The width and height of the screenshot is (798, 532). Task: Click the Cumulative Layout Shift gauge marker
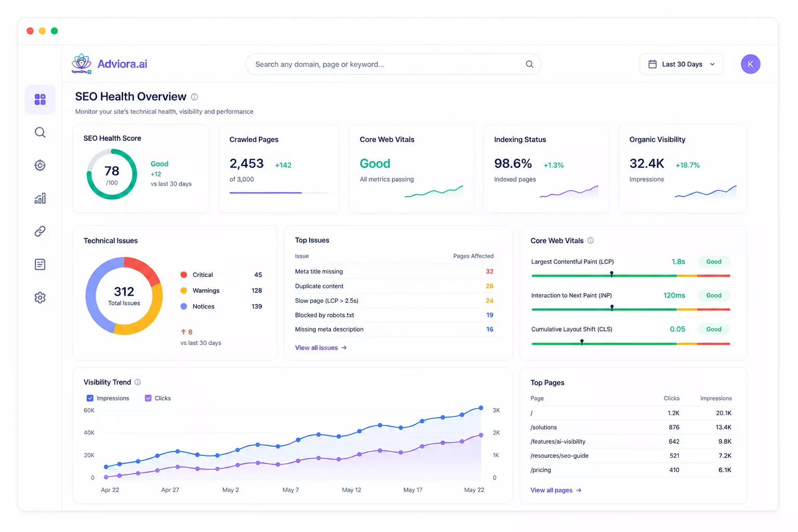coord(582,342)
